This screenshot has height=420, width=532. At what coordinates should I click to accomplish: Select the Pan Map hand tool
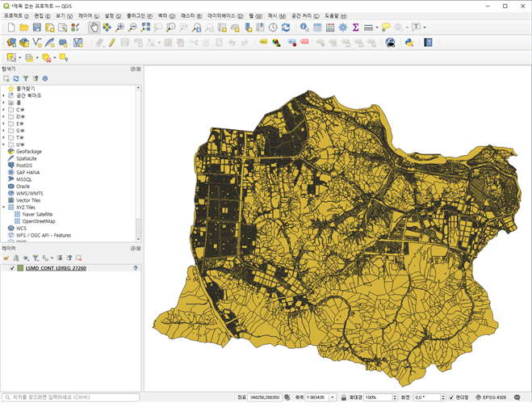click(x=94, y=27)
